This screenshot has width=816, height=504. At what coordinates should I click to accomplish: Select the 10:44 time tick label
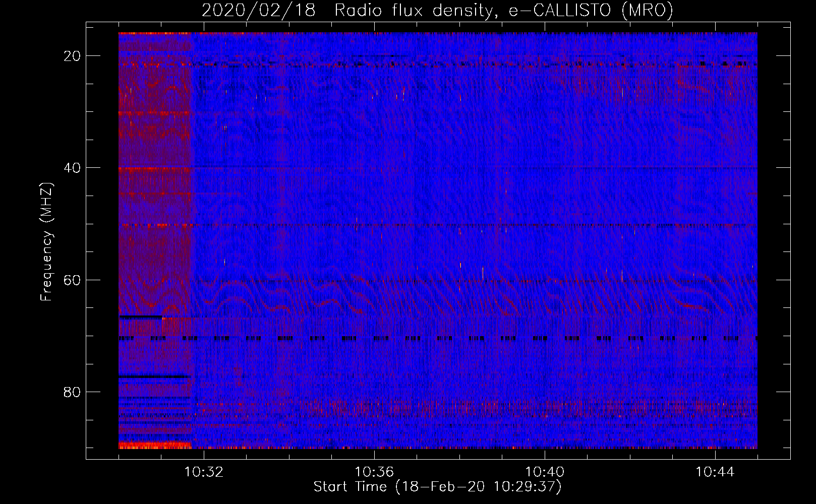715,472
